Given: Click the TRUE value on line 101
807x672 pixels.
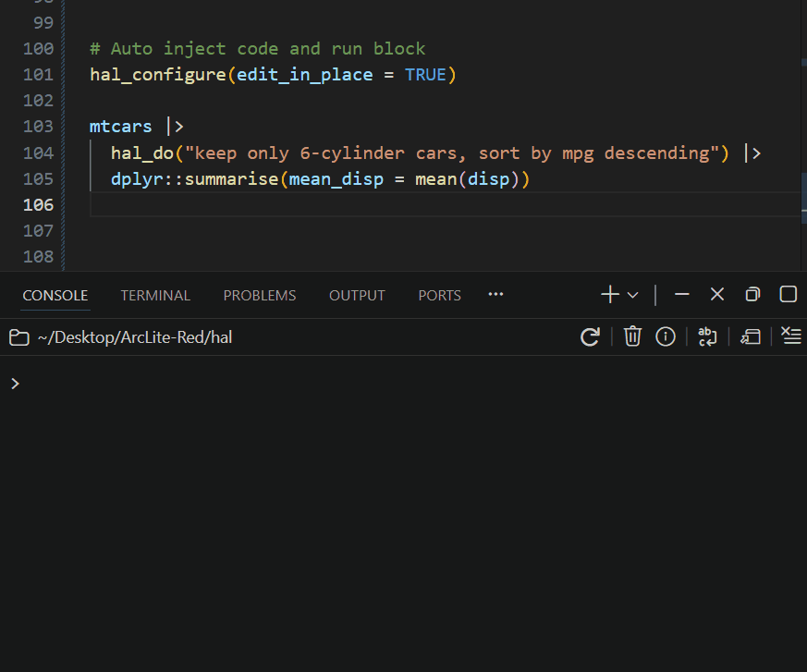Looking at the screenshot, I should [425, 75].
